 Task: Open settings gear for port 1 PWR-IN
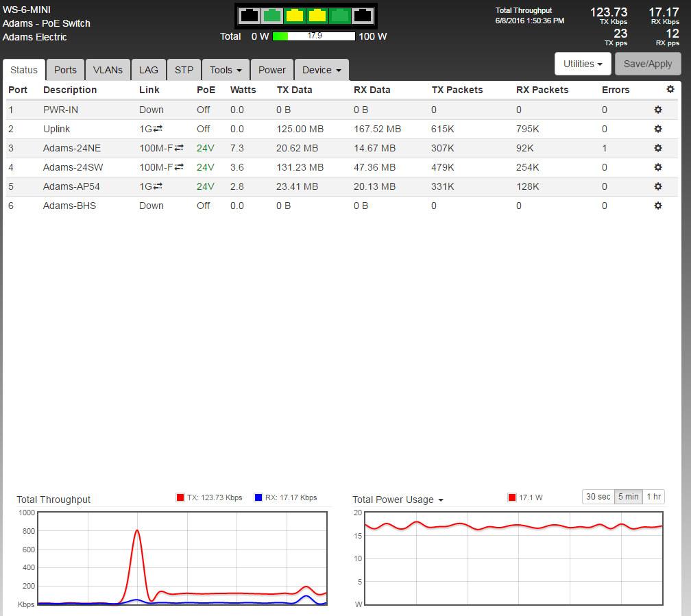click(658, 110)
